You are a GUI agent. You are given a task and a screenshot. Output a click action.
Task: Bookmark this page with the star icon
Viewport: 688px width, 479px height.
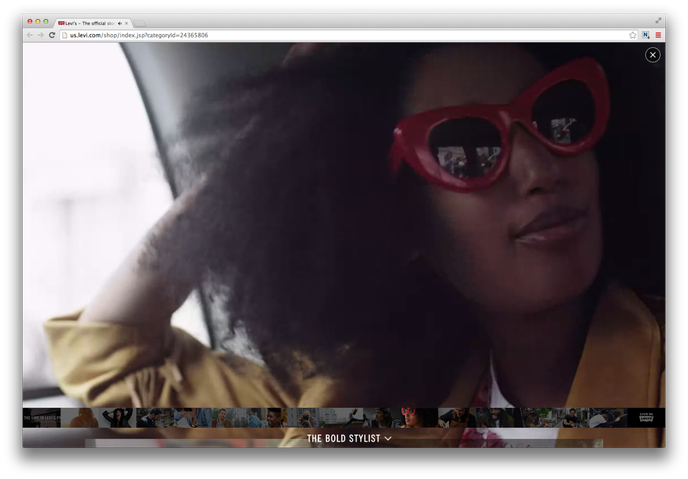point(633,35)
